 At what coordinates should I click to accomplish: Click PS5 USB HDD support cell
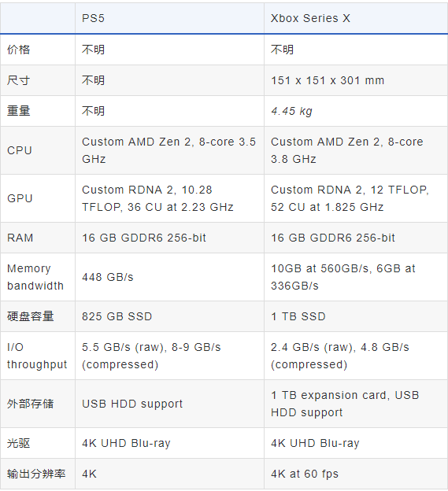click(169, 404)
